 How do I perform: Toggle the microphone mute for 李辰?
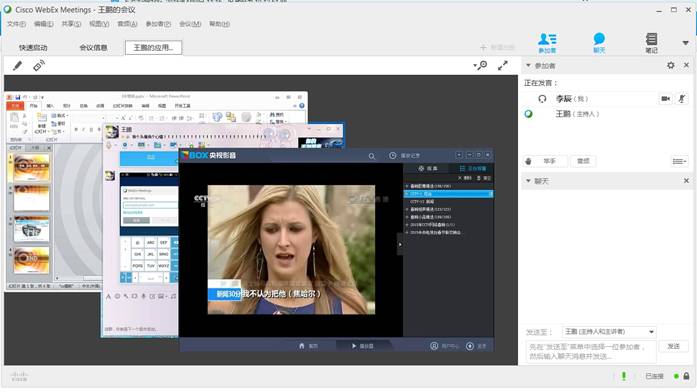[681, 99]
